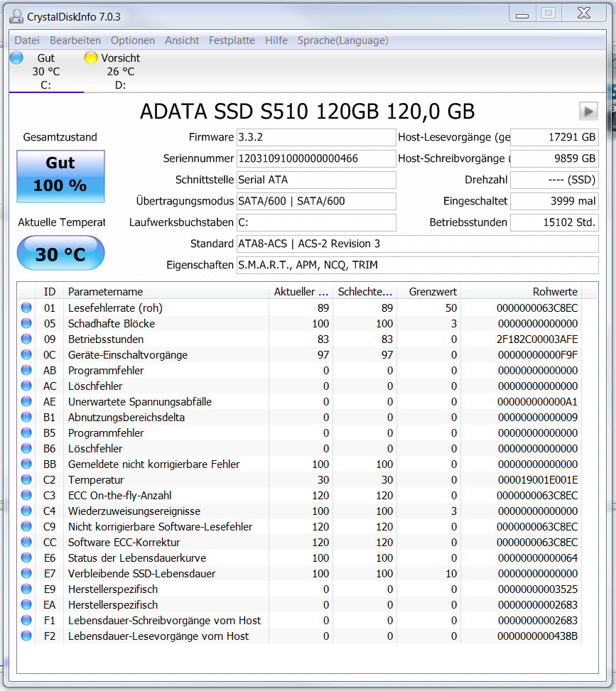This screenshot has height=691, width=616.
Task: Click status dot for E9 Herstellerspezifisch
Action: [x=26, y=589]
